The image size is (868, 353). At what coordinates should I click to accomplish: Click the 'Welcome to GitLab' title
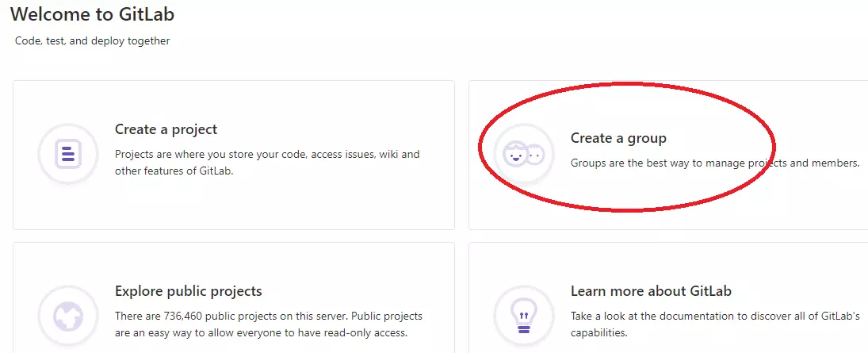click(x=93, y=13)
